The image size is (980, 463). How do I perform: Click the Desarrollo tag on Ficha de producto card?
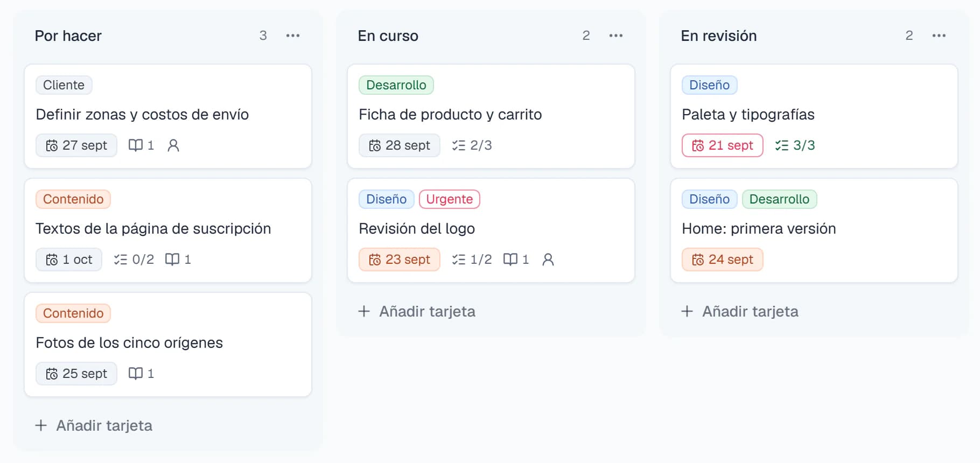396,85
